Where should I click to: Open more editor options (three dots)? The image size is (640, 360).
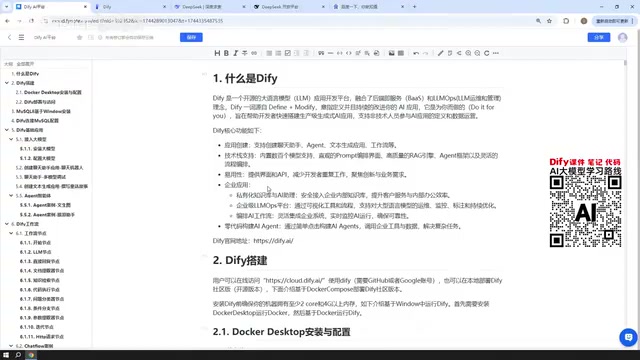point(496,53)
